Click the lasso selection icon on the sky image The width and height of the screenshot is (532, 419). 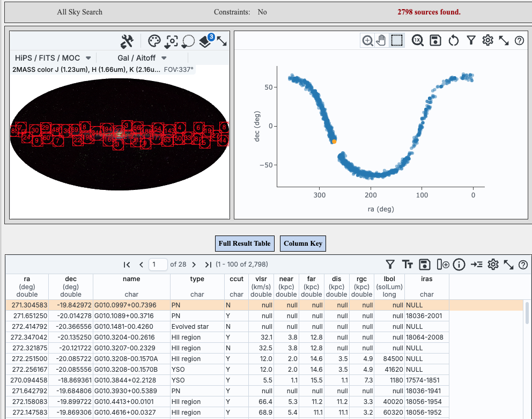(x=188, y=41)
